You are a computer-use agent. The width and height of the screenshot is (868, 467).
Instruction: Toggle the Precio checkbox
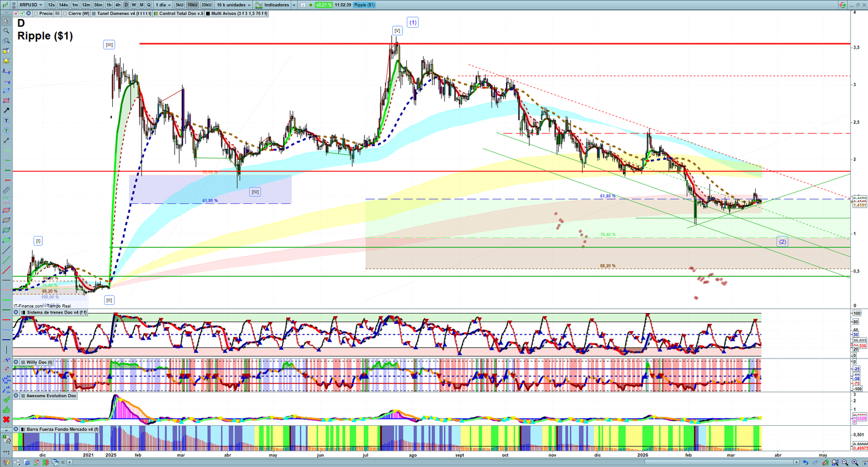point(36,14)
